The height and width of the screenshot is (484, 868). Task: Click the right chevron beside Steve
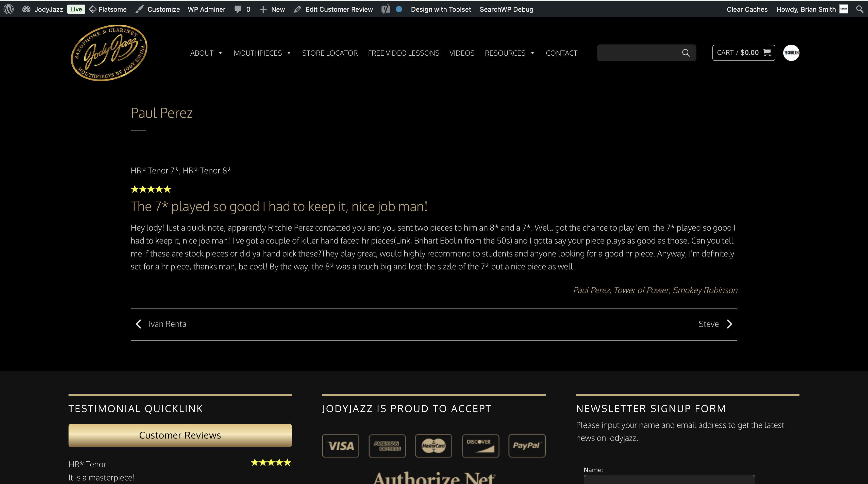pyautogui.click(x=729, y=324)
